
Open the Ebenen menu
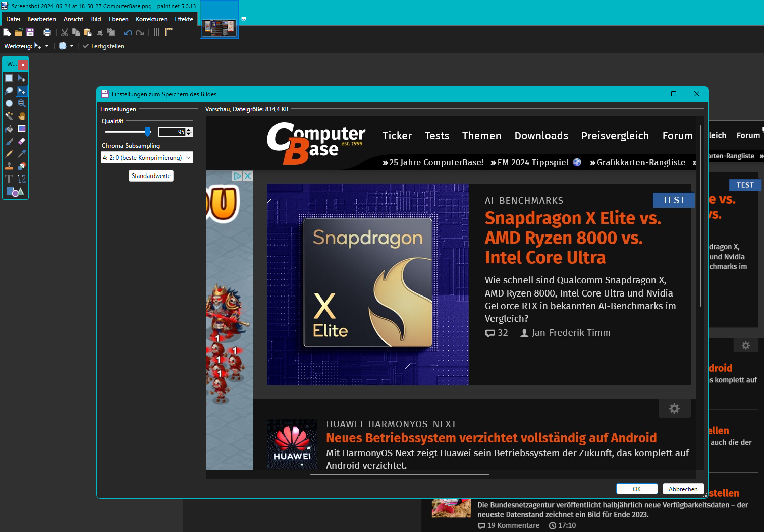119,19
